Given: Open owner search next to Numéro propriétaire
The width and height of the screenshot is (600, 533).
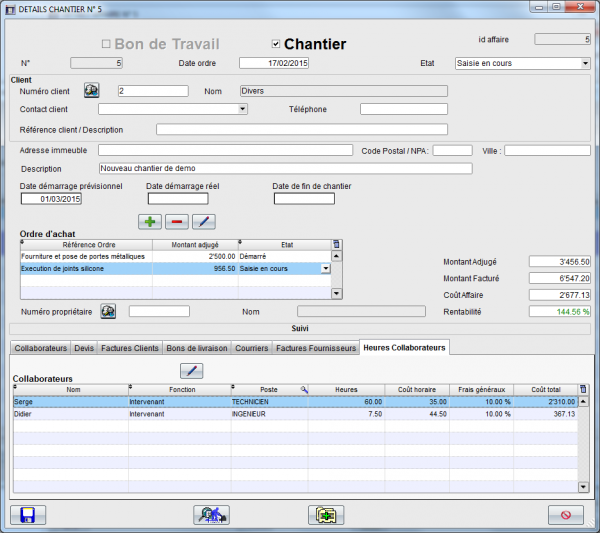Looking at the screenshot, I should 108,312.
